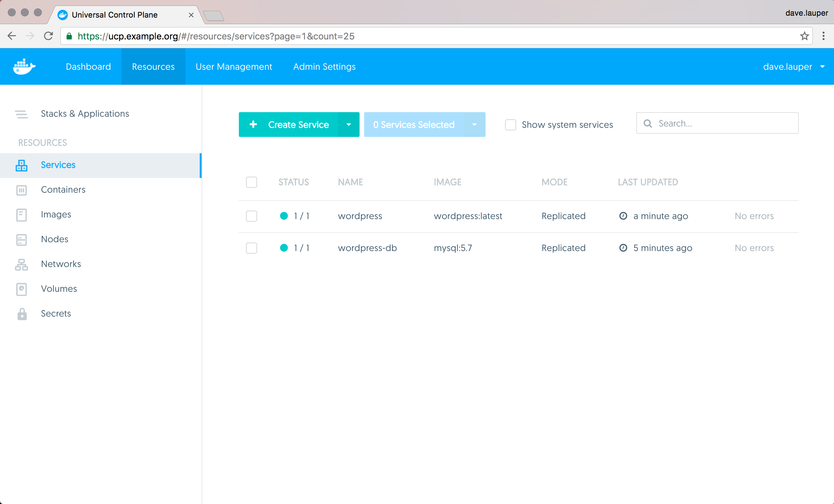The width and height of the screenshot is (834, 504).
Task: Click the Containers sidebar icon
Action: (x=21, y=190)
